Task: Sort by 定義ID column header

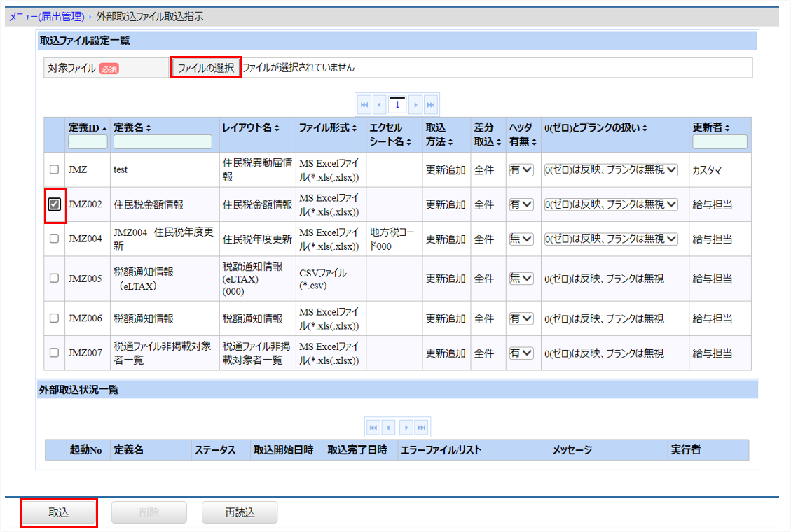Action: click(88, 128)
